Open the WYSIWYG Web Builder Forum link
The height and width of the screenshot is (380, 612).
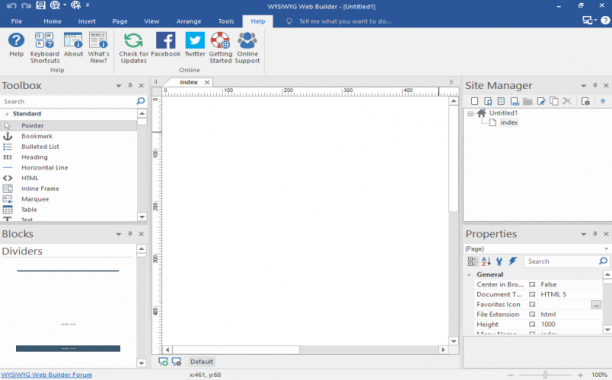46,375
